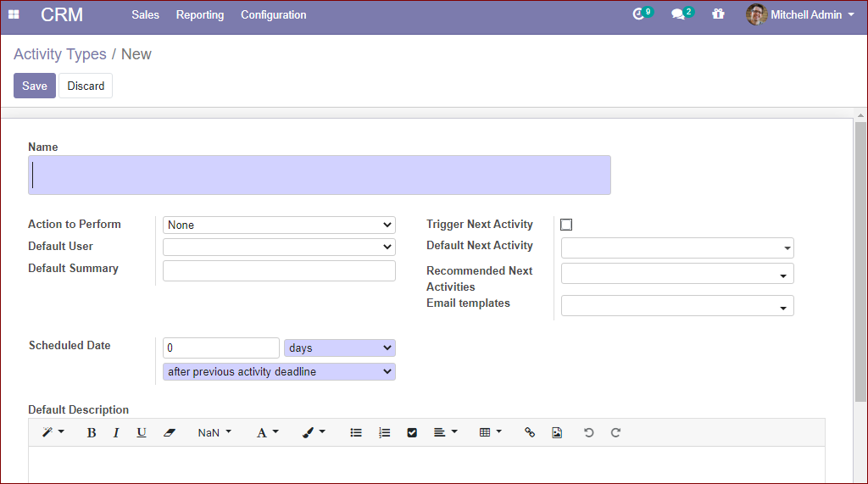Open the activities clock notification icon

[639, 14]
